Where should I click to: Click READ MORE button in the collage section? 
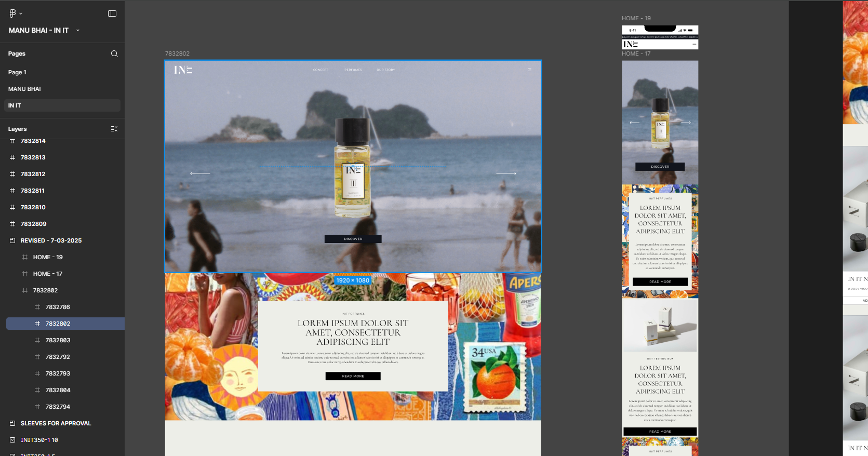pyautogui.click(x=353, y=376)
